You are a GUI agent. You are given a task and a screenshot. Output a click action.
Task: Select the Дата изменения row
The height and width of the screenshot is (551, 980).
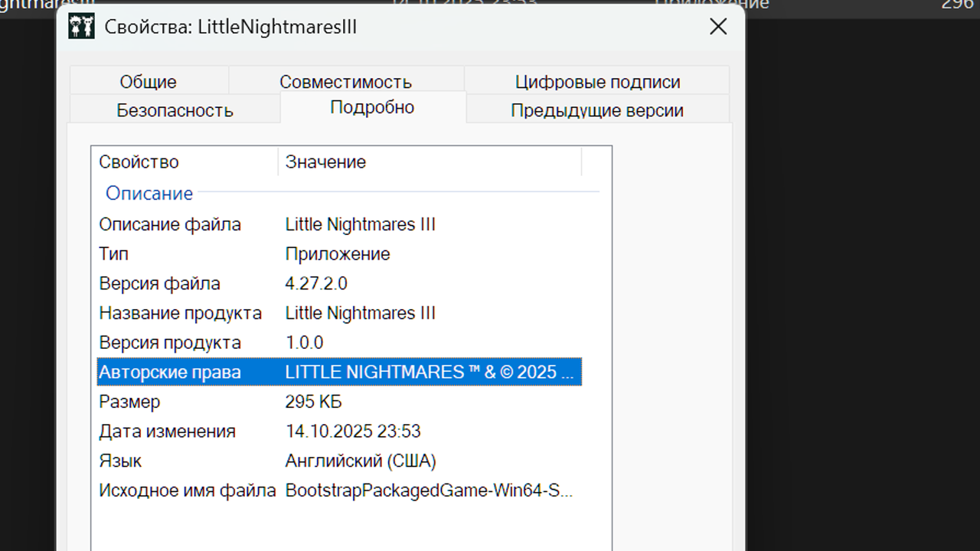tap(339, 432)
